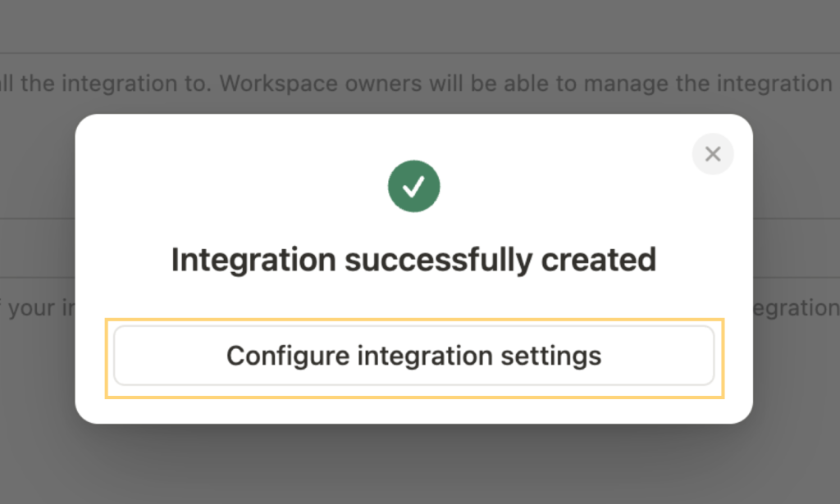Click the dimmed 'your in' text beside the dialog

click(x=42, y=308)
